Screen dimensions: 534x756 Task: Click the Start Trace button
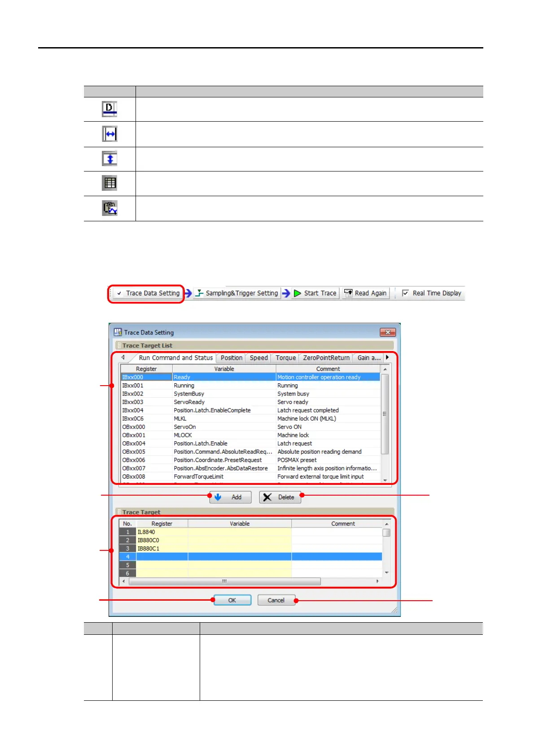tap(315, 293)
